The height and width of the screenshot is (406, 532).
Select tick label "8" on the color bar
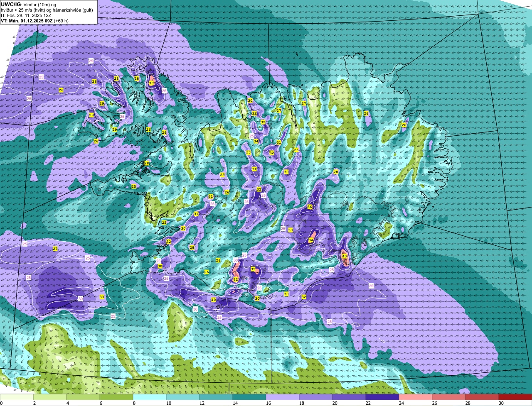(x=133, y=403)
